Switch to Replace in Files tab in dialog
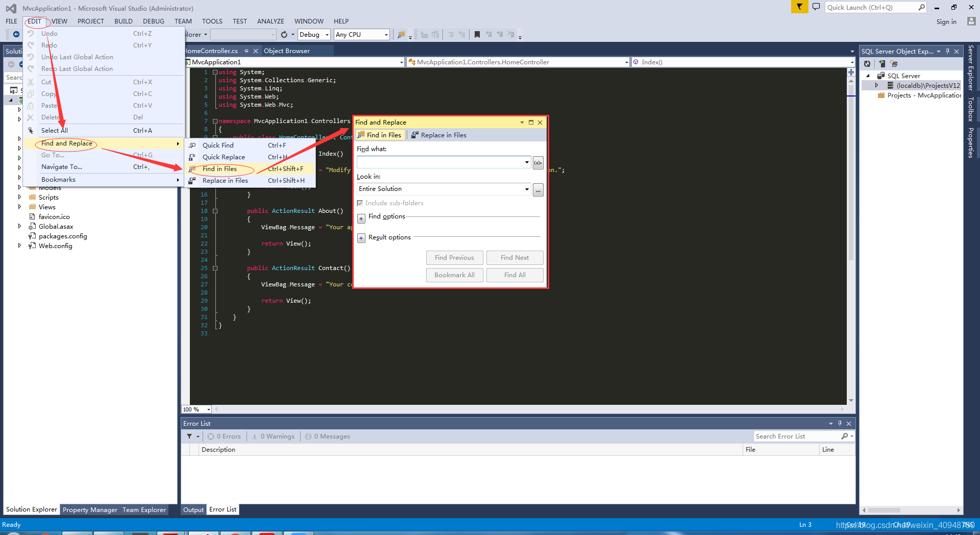Screen dimensions: 980x535 [439, 135]
